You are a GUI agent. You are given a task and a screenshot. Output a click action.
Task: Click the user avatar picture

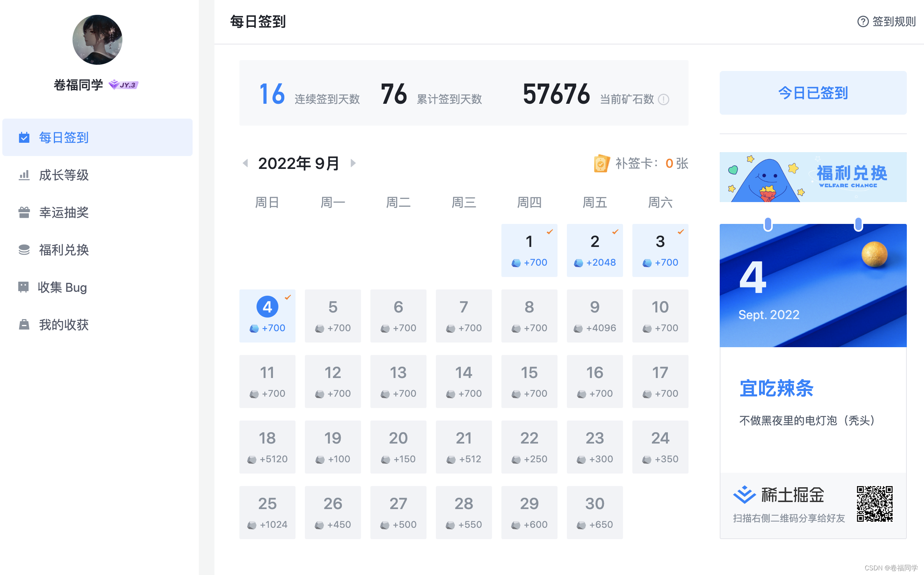click(97, 40)
